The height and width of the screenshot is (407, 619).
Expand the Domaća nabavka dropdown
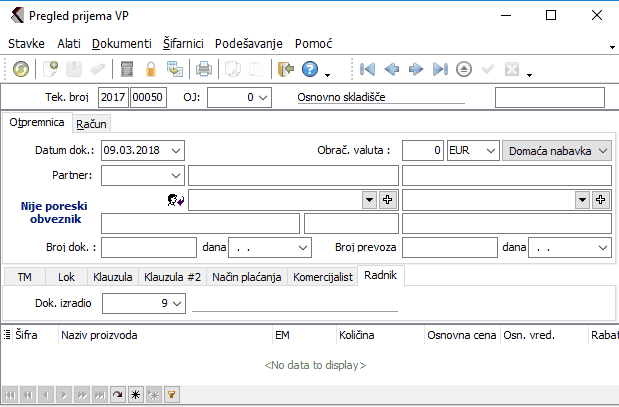point(602,150)
